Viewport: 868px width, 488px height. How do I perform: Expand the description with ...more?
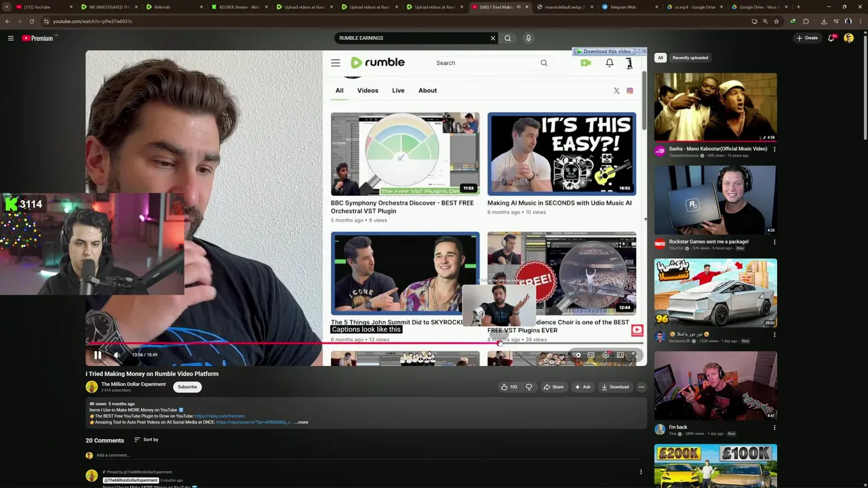click(x=302, y=422)
